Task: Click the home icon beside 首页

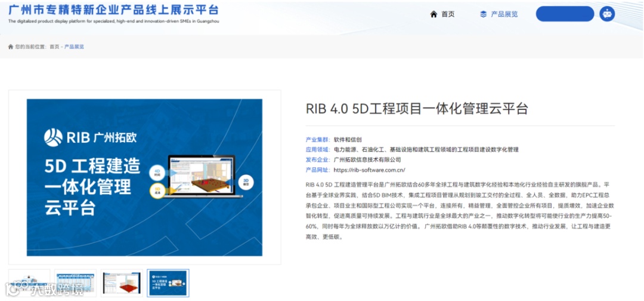Action: click(434, 14)
